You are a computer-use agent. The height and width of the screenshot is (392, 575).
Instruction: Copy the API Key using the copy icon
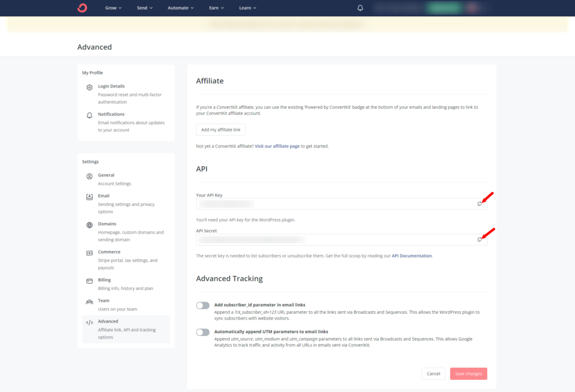pos(480,204)
